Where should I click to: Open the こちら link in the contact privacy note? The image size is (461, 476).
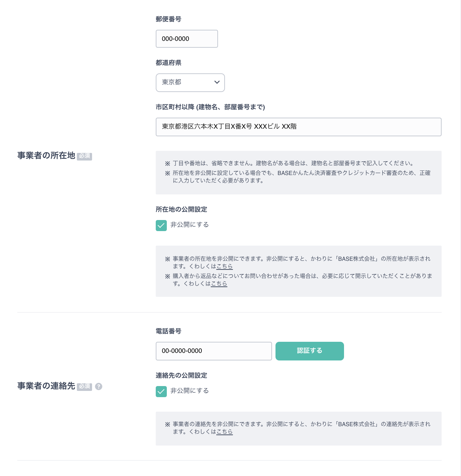(x=225, y=432)
